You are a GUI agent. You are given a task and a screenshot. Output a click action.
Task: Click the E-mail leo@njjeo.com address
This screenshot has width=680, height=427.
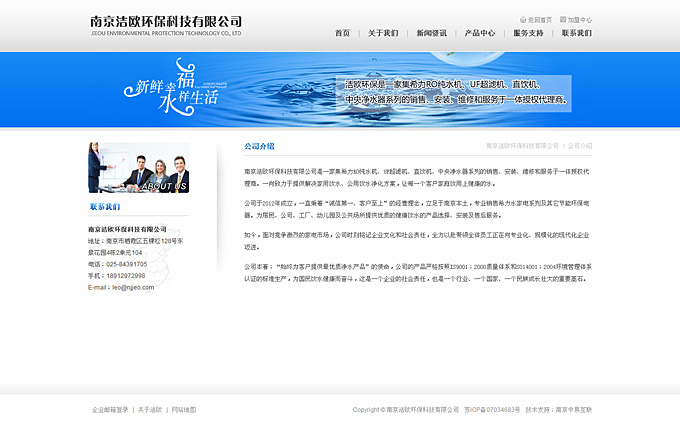coord(121,287)
